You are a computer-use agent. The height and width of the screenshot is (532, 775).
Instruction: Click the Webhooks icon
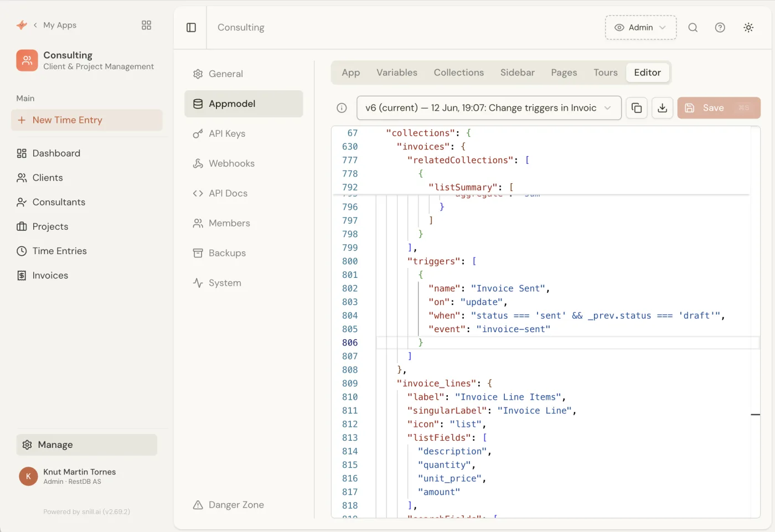[198, 163]
